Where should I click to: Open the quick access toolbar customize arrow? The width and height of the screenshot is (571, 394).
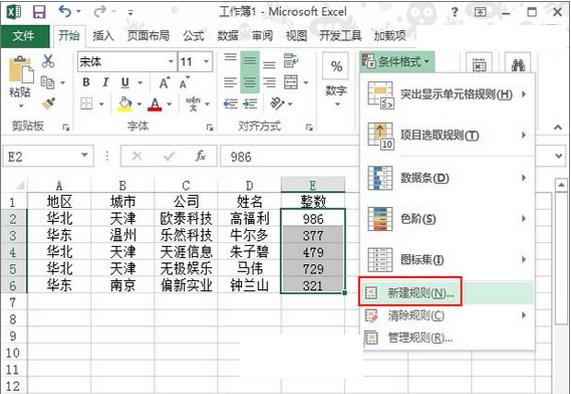point(130,13)
